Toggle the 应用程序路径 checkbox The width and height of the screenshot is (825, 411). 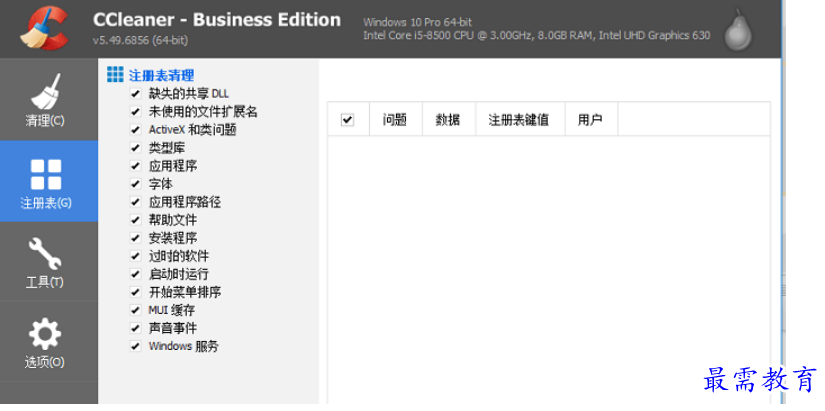[136, 202]
